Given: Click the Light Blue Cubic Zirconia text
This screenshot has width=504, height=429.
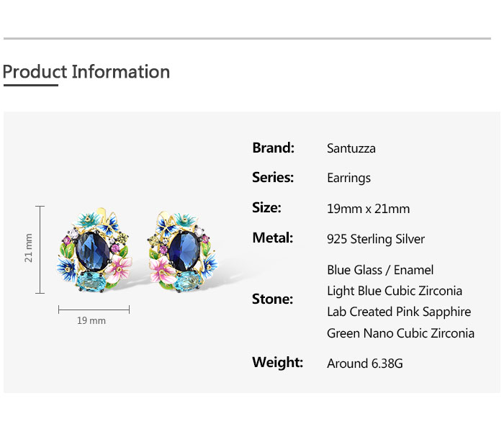Looking at the screenshot, I should [x=395, y=291].
